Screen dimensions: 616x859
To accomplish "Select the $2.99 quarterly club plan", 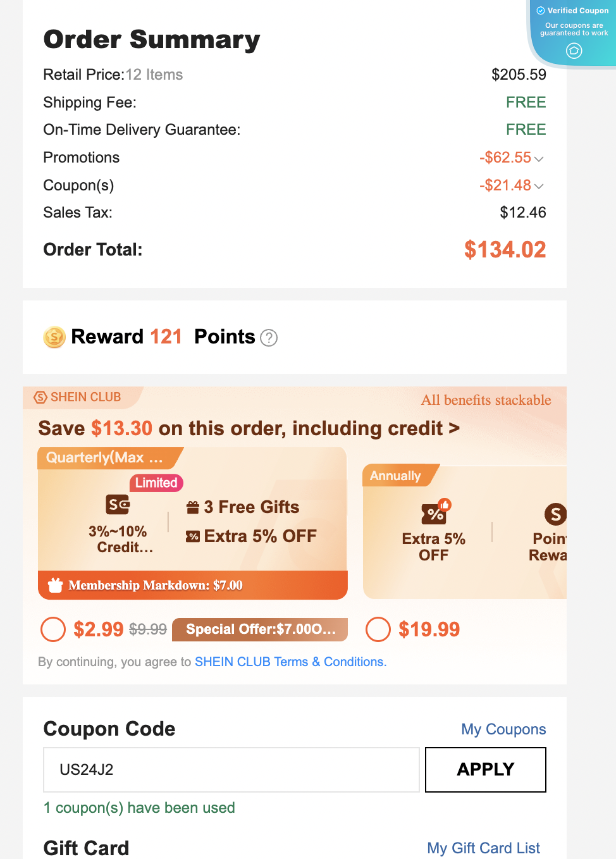I will pos(53,629).
